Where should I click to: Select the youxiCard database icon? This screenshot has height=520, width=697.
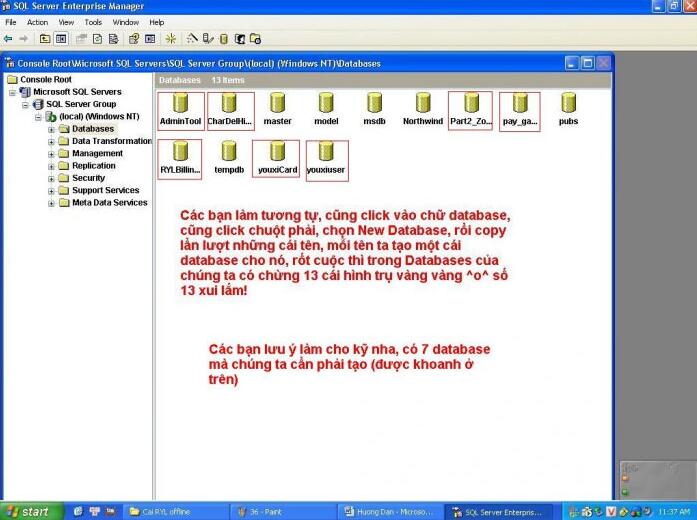tap(277, 152)
